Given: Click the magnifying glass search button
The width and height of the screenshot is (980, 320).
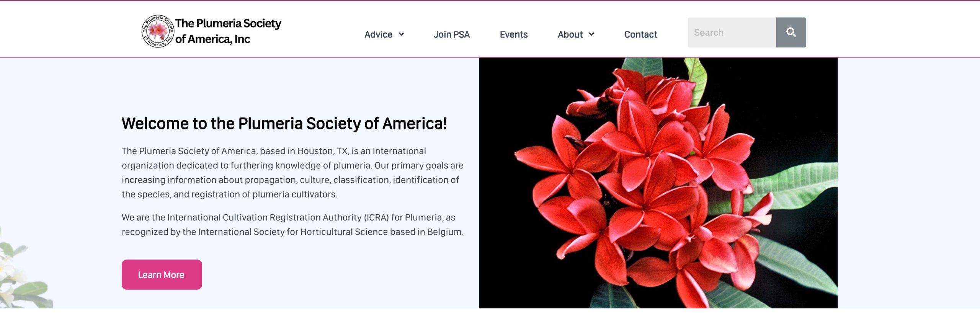Looking at the screenshot, I should 791,33.
